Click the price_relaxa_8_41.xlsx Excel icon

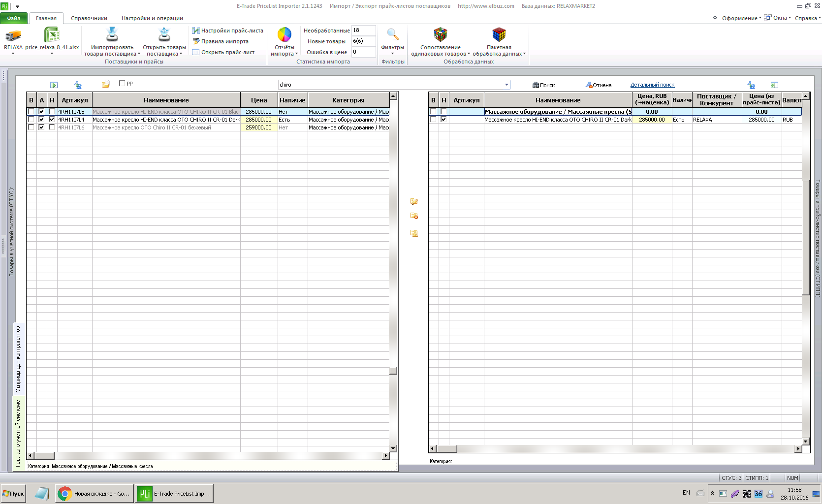click(52, 35)
